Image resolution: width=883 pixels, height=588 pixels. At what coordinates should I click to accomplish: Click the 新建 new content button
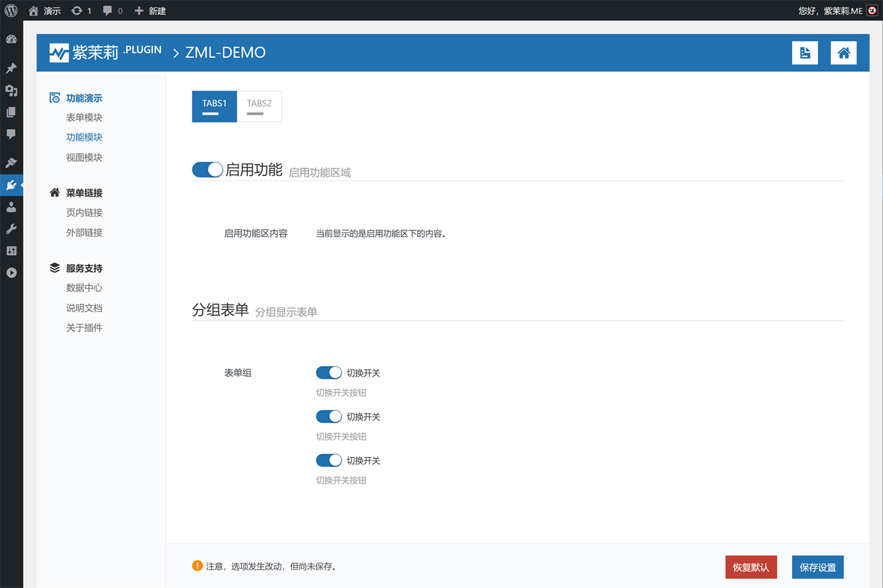150,11
